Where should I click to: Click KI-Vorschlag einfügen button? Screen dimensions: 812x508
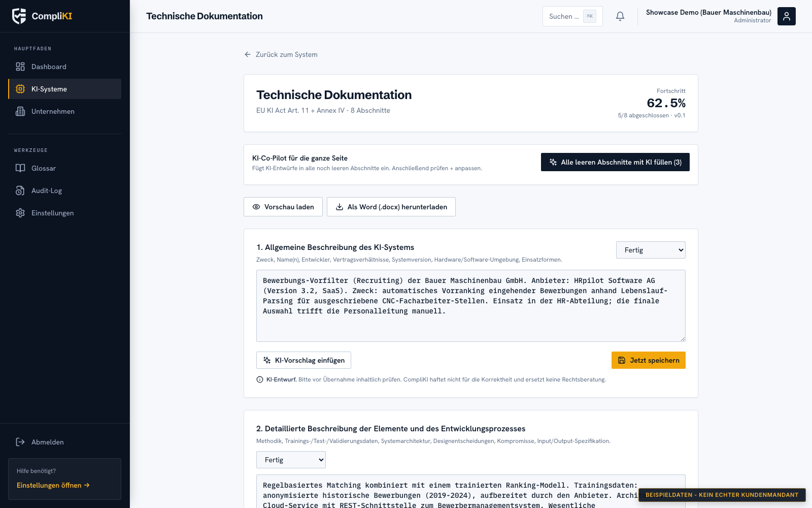coord(303,360)
